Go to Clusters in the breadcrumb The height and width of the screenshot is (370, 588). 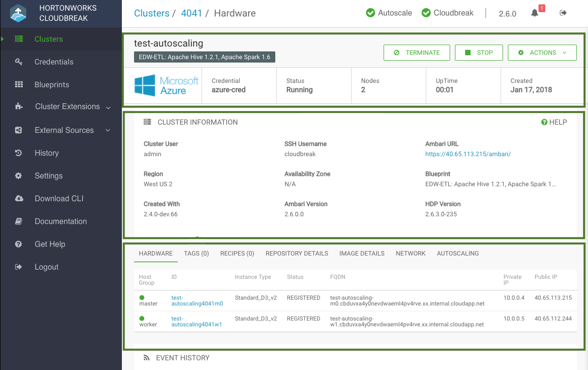click(151, 13)
